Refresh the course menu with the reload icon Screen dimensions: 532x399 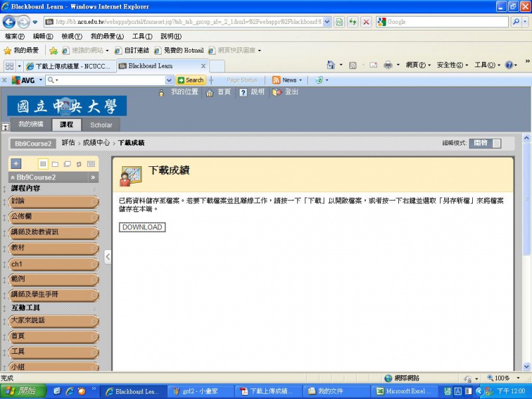[x=79, y=164]
